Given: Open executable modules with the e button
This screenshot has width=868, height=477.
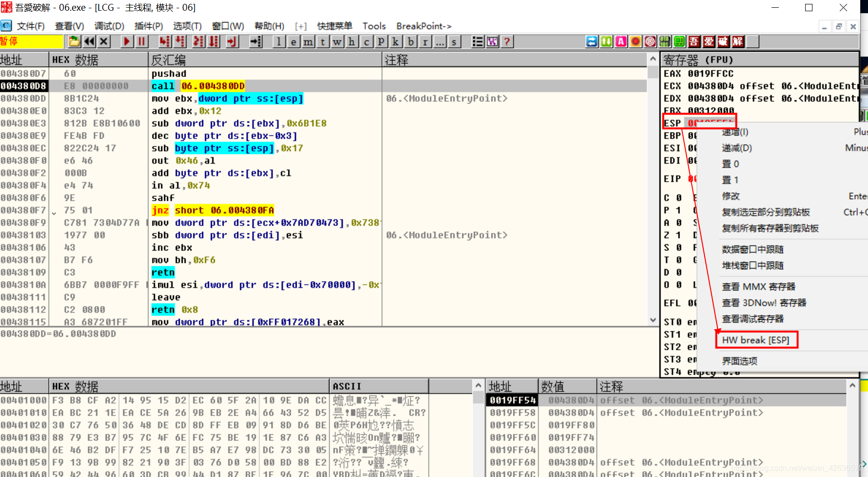Looking at the screenshot, I should coord(293,41).
